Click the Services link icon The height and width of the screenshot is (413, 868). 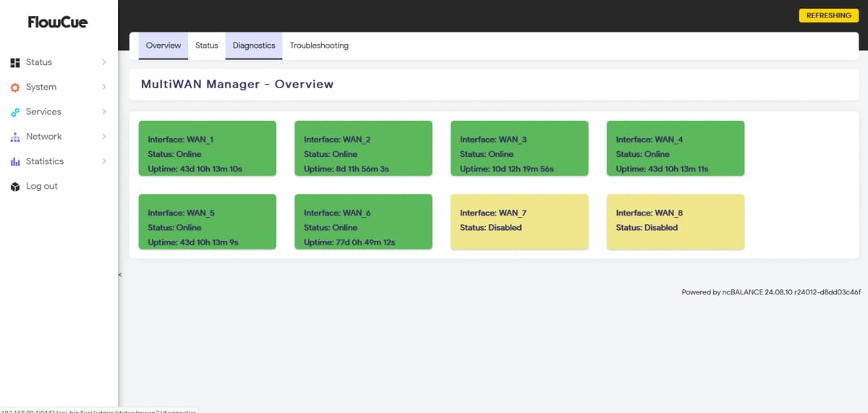pos(14,112)
